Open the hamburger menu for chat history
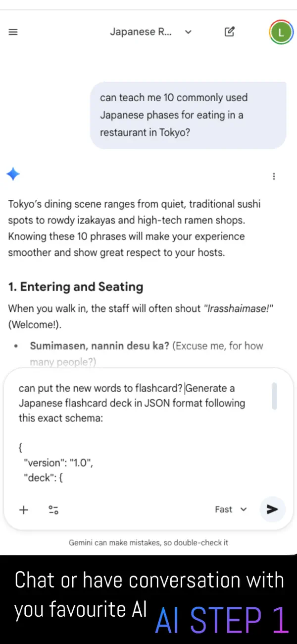 [13, 32]
